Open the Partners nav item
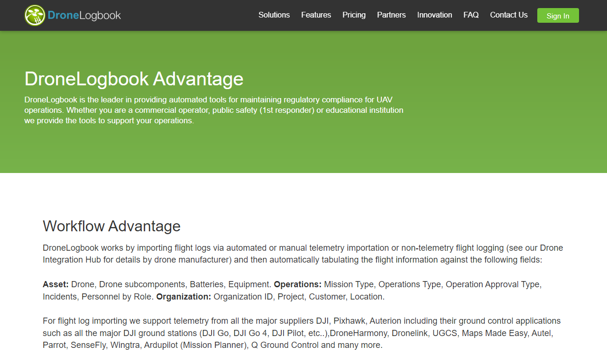 (x=391, y=15)
